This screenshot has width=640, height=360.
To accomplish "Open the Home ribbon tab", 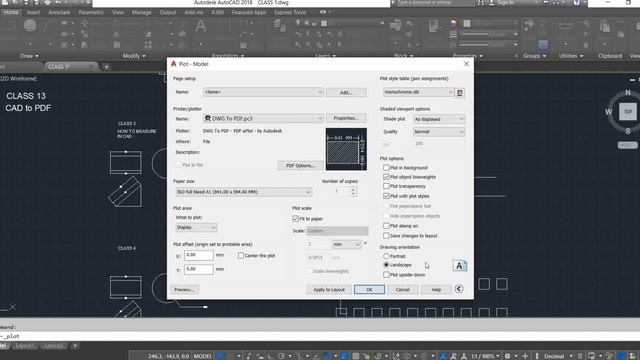I will 11,12.
